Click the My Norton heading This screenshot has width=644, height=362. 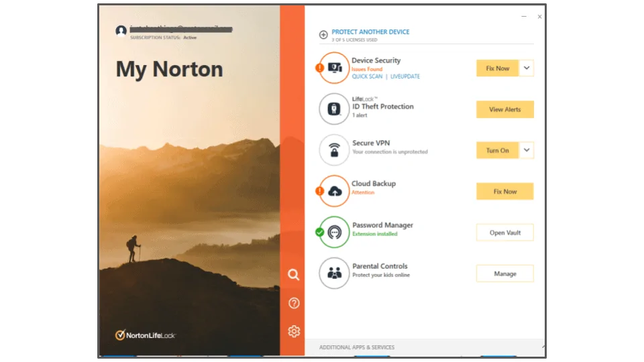[169, 69]
